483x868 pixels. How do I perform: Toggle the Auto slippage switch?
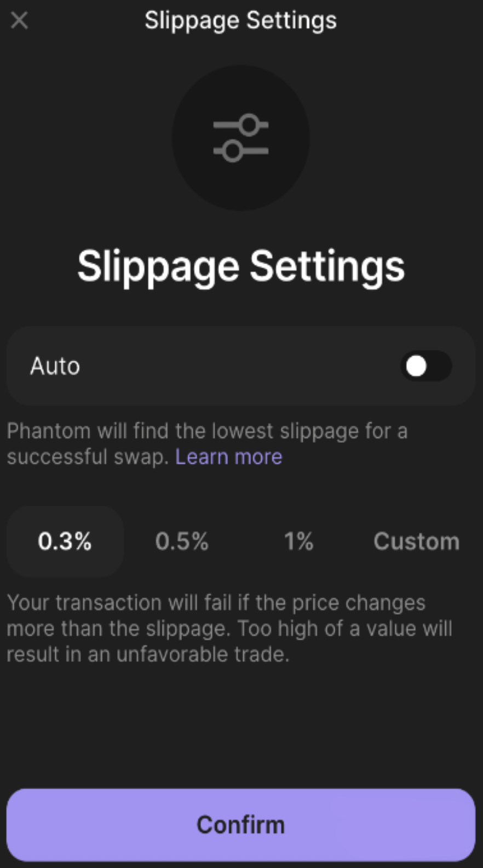pyautogui.click(x=426, y=366)
